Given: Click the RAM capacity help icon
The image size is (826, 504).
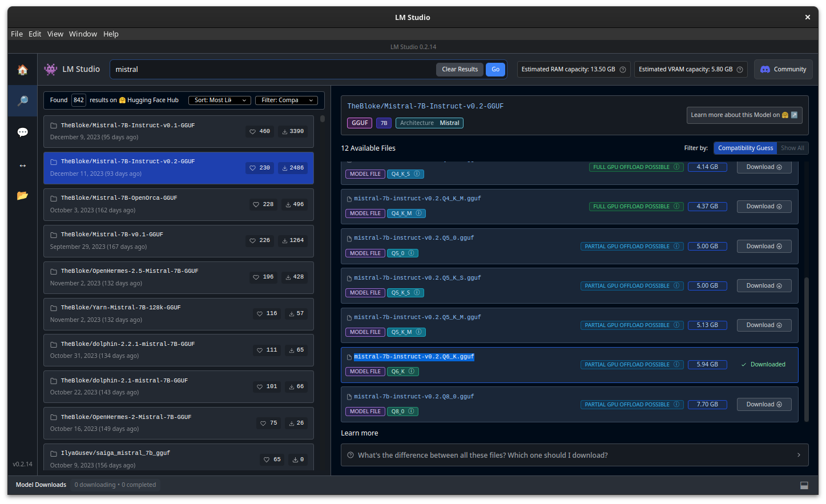Looking at the screenshot, I should pos(623,70).
